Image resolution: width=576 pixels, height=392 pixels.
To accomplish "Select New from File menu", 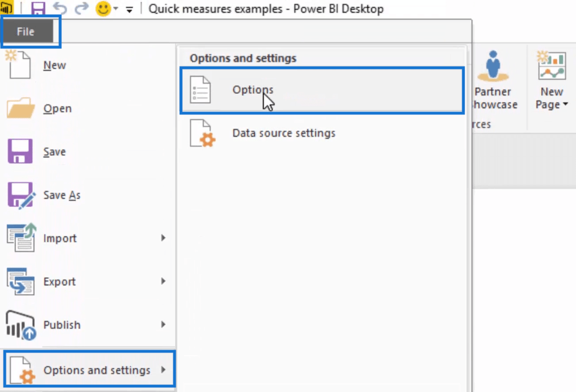I will click(54, 65).
